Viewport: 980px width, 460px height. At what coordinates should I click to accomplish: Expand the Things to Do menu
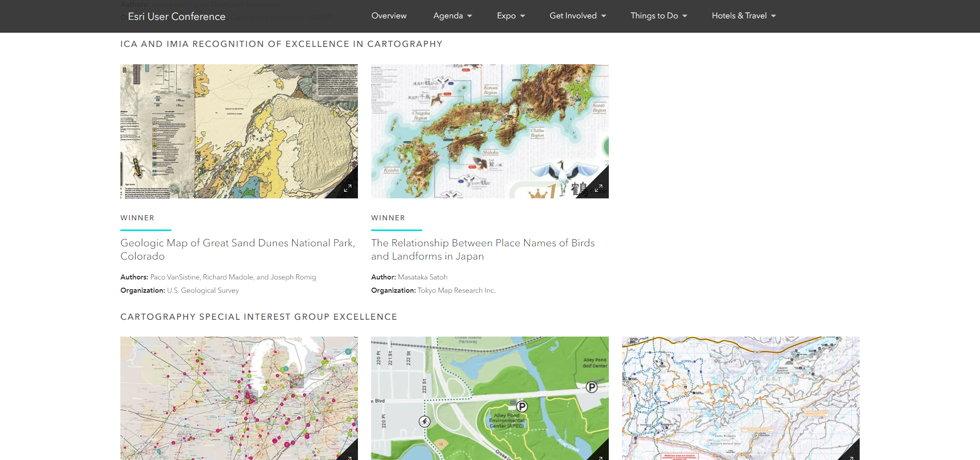[658, 16]
